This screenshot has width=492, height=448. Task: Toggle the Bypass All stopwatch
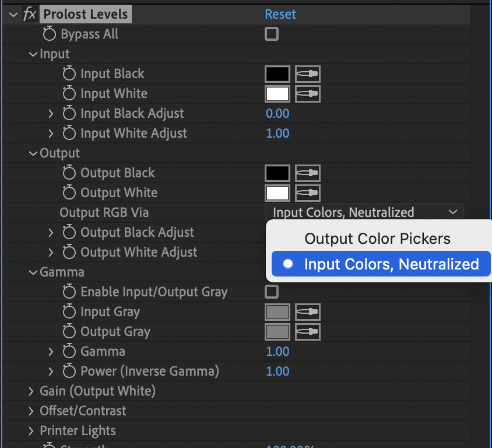point(50,34)
